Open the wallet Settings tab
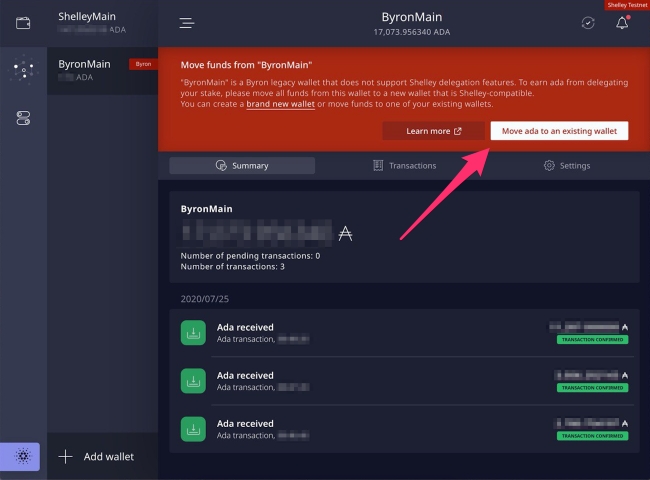This screenshot has height=480, width=650. point(567,166)
